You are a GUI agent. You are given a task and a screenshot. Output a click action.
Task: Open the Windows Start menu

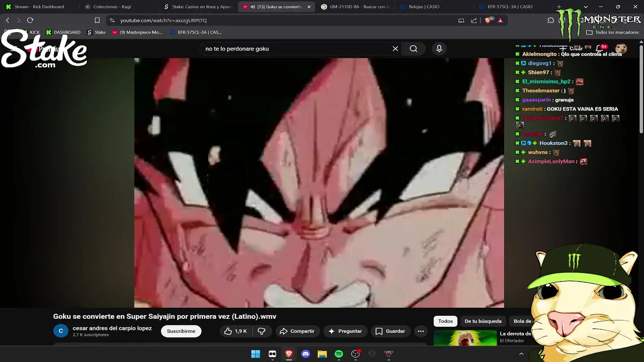pos(256,354)
